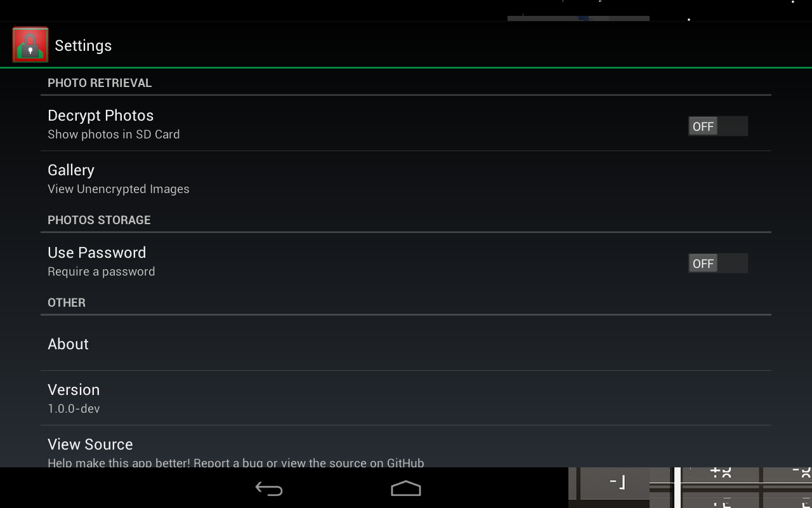Click the PHOTOS STORAGE section header
Image resolution: width=812 pixels, height=508 pixels.
[x=99, y=220]
